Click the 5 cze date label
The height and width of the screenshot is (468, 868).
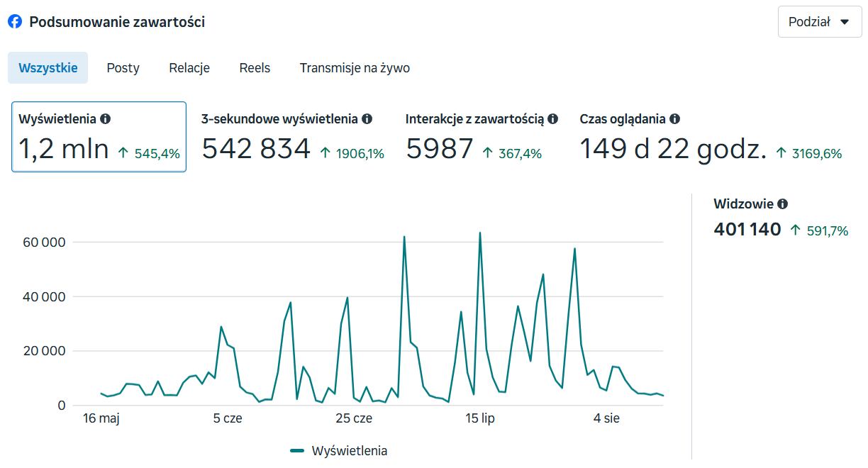228,418
